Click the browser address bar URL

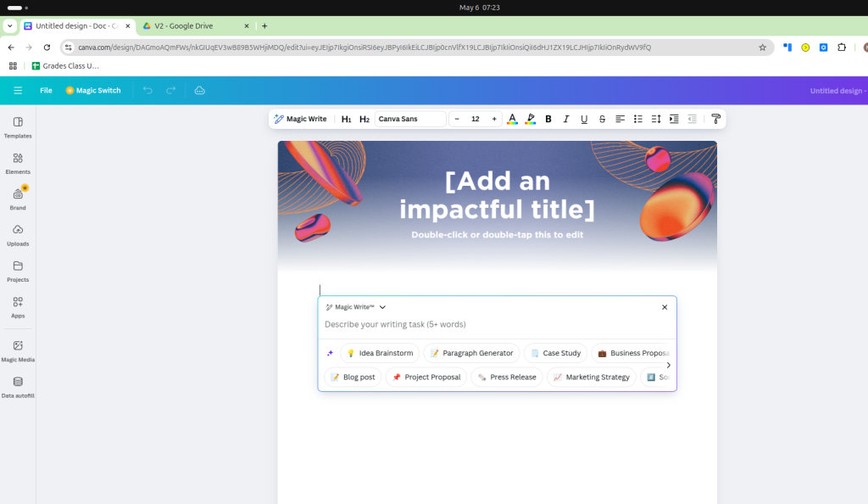(364, 48)
